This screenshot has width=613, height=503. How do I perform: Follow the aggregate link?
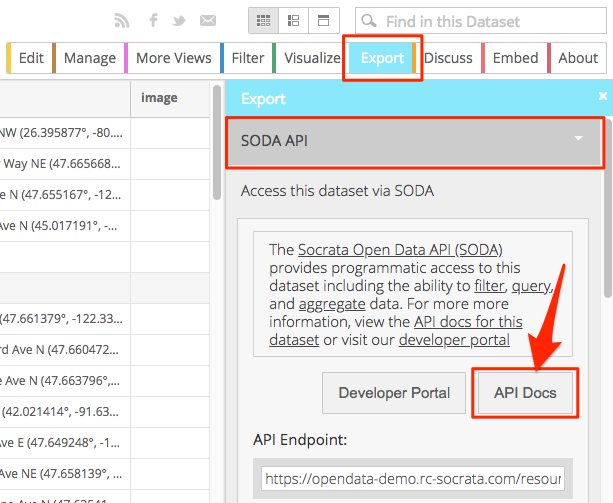tap(332, 304)
